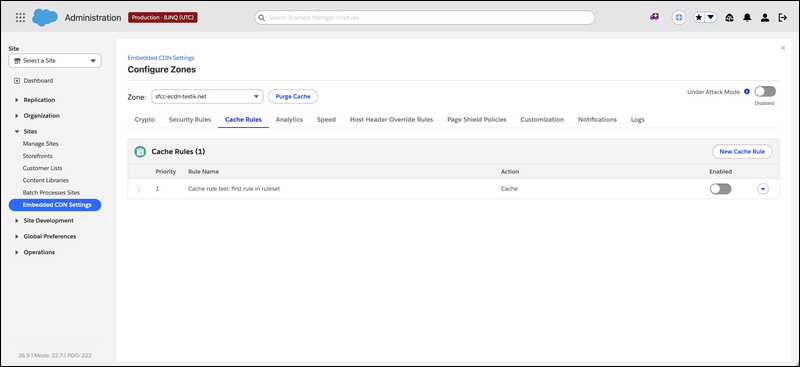The width and height of the screenshot is (800, 367).
Task: Follow the Embedded CDN Settings breadcrumb link
Action: [x=161, y=58]
